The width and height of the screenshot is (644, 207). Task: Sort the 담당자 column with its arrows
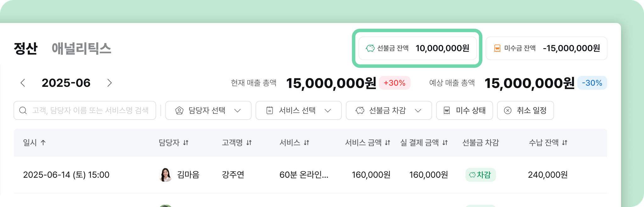coord(186,143)
